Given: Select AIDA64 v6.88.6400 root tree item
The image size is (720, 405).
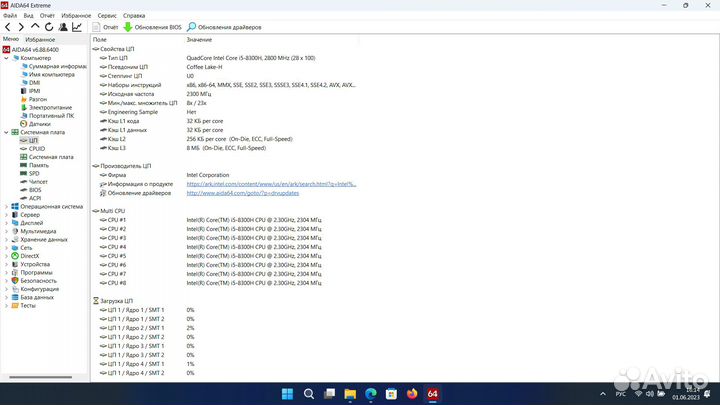Looking at the screenshot, I should click(31, 50).
